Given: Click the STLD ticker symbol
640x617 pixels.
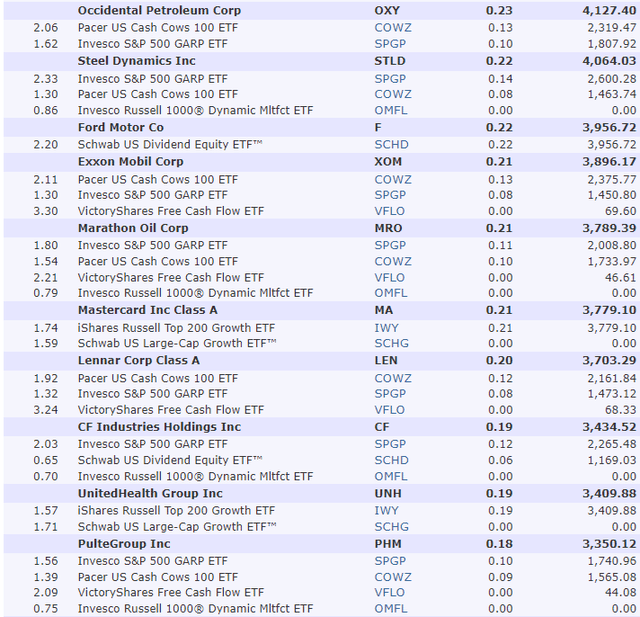Looking at the screenshot, I should 390,61.
